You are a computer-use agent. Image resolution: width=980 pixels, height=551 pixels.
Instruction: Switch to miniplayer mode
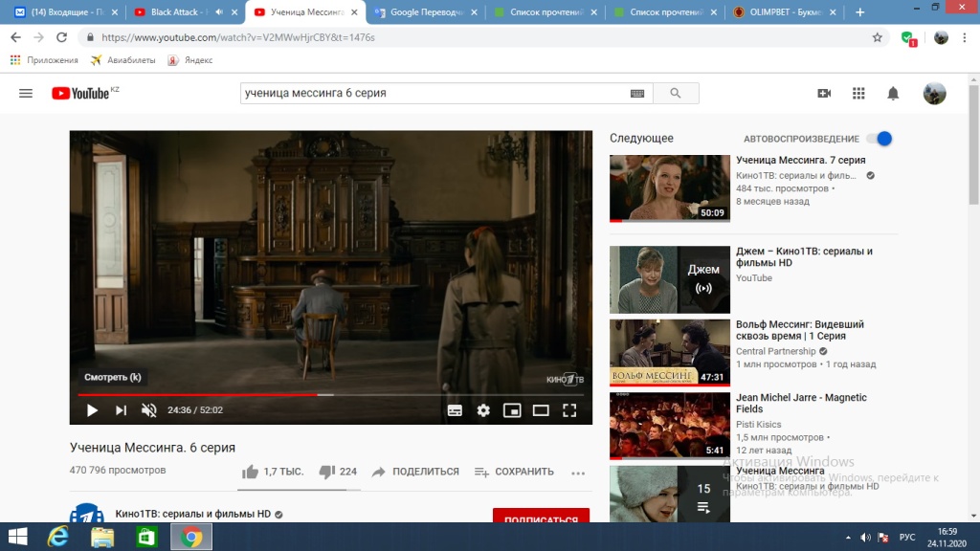(512, 409)
